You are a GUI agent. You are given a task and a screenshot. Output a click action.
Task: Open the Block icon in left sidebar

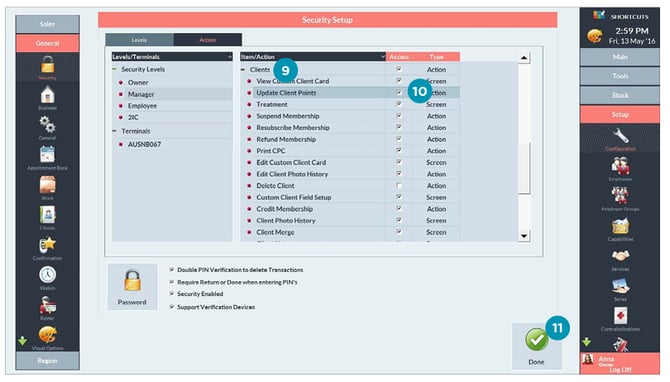click(47, 185)
